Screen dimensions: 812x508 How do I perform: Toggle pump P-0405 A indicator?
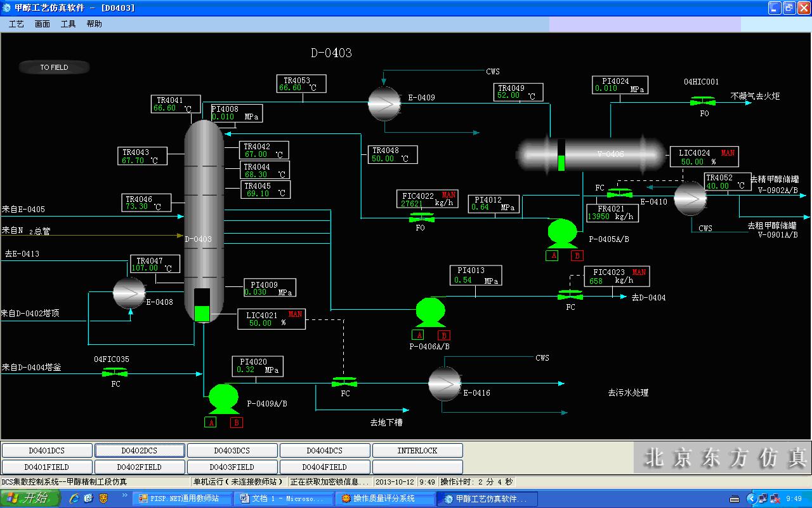552,256
